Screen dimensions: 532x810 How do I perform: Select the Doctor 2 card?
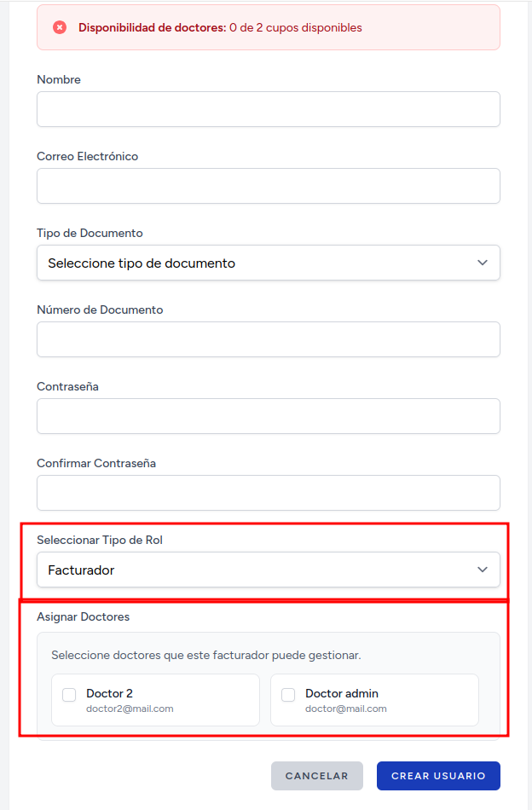(x=155, y=699)
